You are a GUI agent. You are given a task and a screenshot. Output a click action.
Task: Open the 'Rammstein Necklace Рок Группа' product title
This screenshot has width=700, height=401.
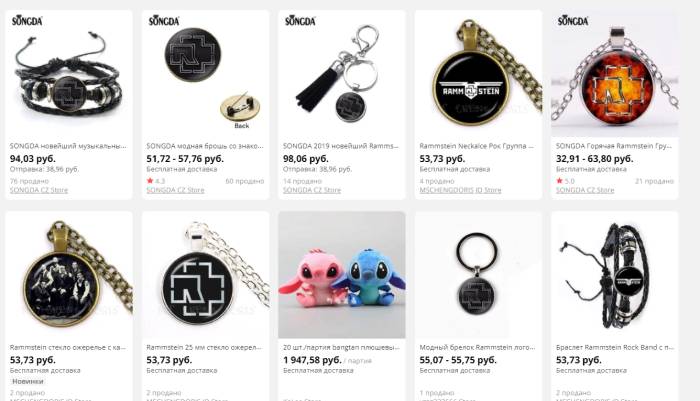(x=476, y=146)
